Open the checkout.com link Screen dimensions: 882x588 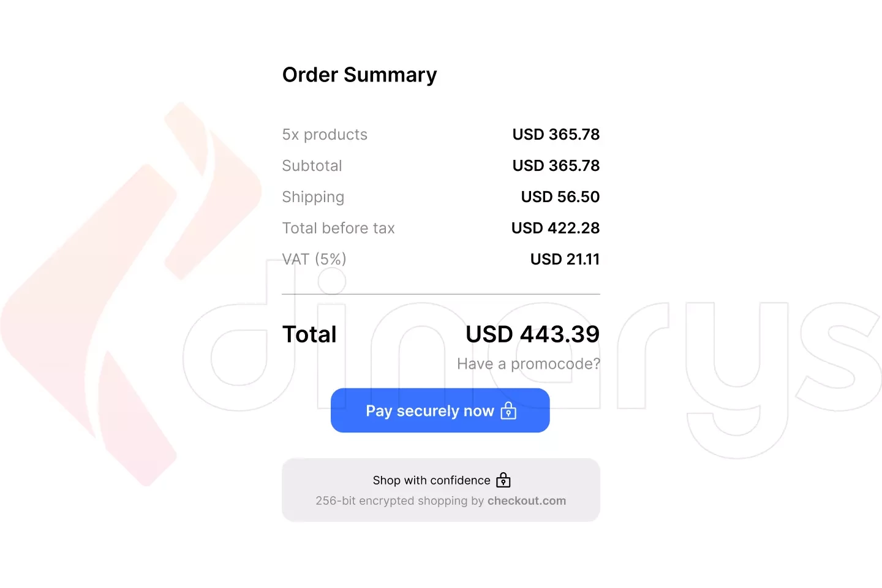[x=527, y=500]
